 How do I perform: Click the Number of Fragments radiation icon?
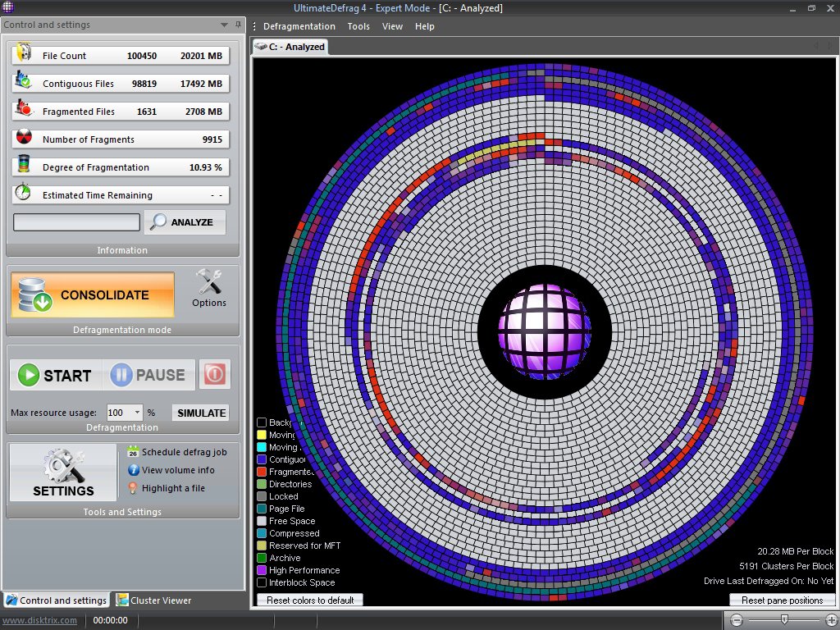(x=24, y=137)
